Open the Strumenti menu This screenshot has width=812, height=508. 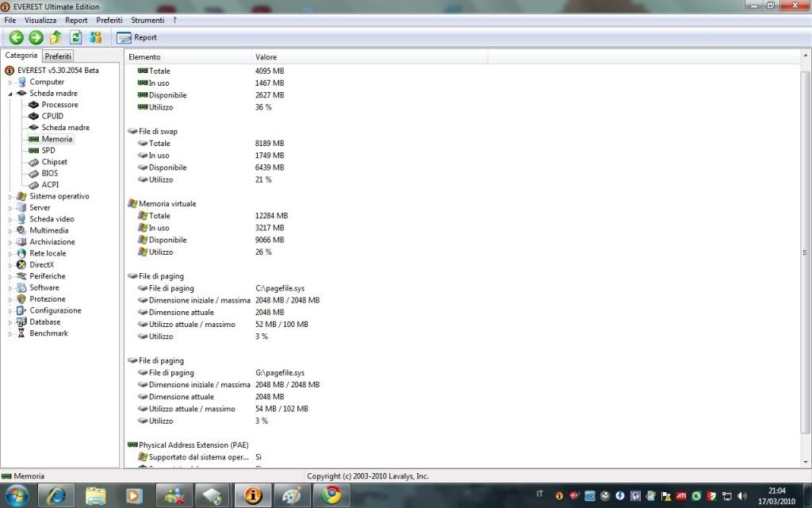pos(147,20)
